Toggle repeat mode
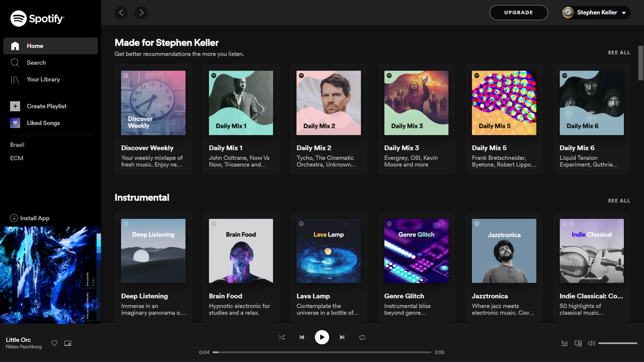The image size is (644, 362). pyautogui.click(x=362, y=337)
